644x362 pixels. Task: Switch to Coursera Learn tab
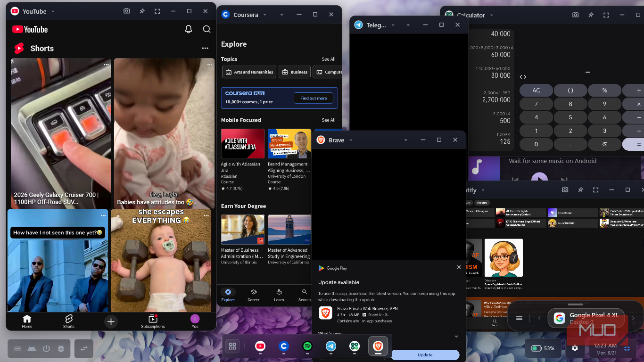pos(279,296)
